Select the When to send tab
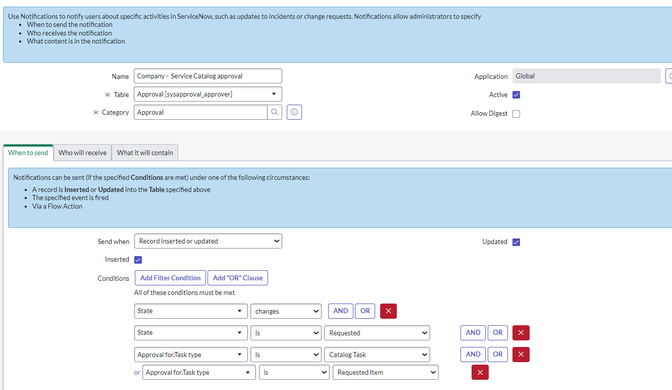 (28, 153)
